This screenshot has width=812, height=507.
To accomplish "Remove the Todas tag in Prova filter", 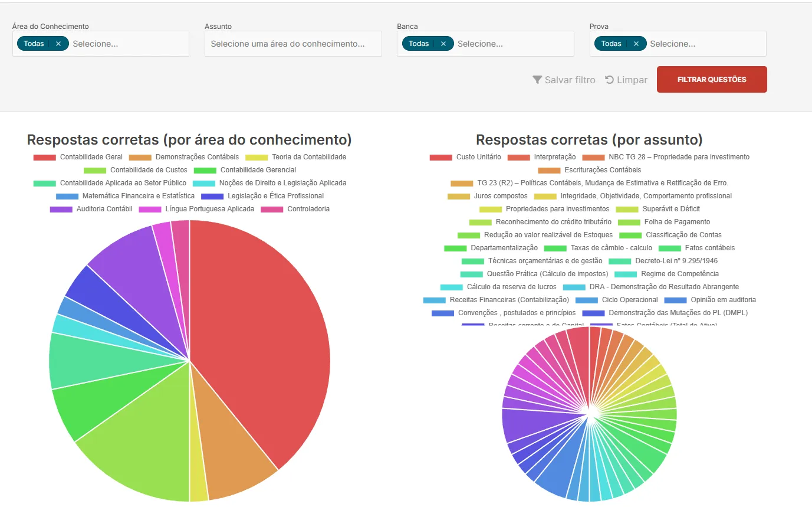I will [x=636, y=44].
